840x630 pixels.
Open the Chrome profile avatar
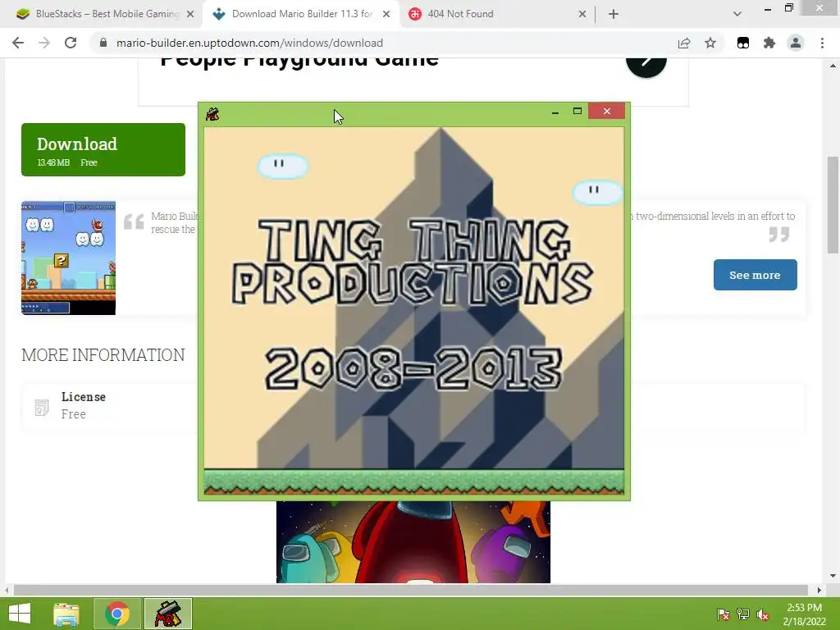(x=796, y=43)
